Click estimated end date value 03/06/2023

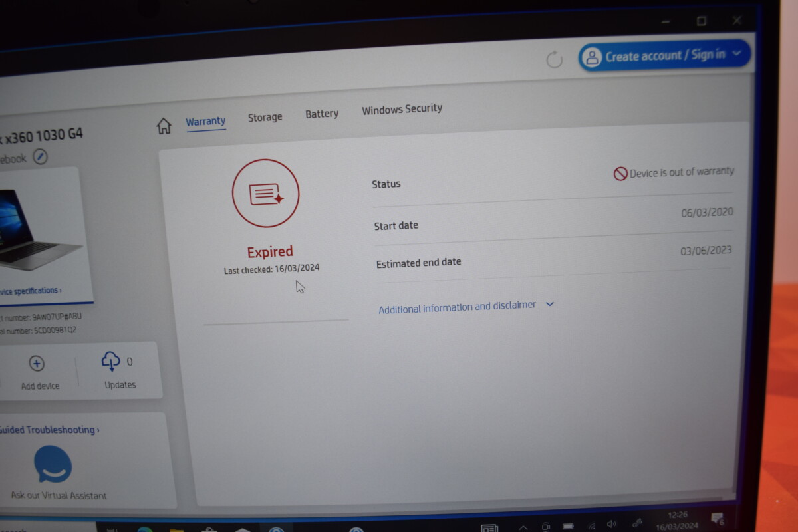tap(706, 251)
